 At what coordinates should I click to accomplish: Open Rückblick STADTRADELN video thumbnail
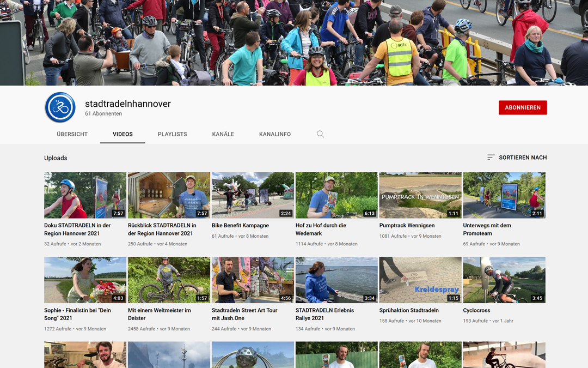[x=169, y=195]
